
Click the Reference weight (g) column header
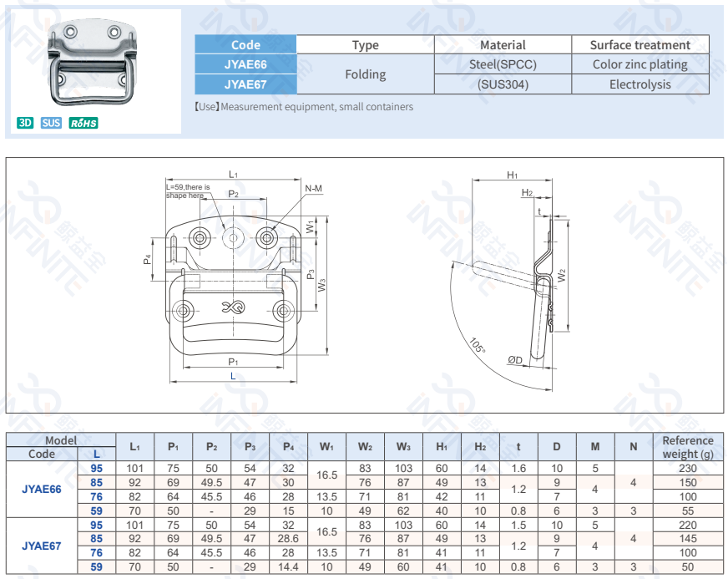point(688,447)
